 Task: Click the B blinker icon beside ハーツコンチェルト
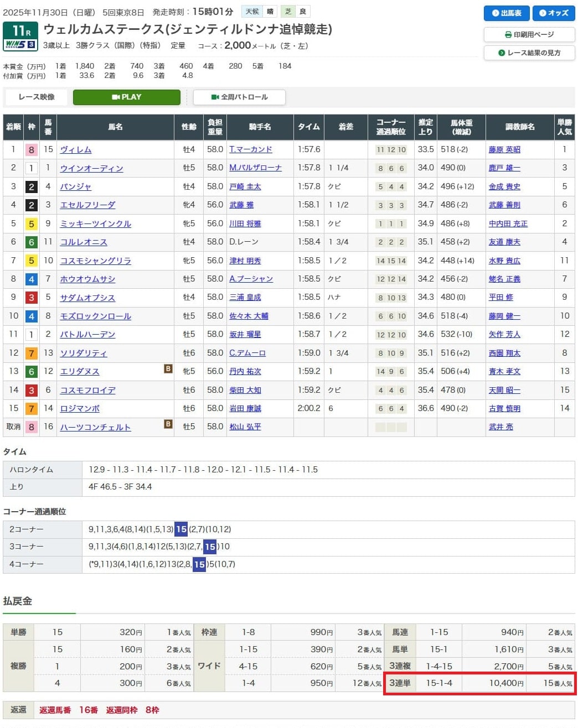pyautogui.click(x=168, y=424)
